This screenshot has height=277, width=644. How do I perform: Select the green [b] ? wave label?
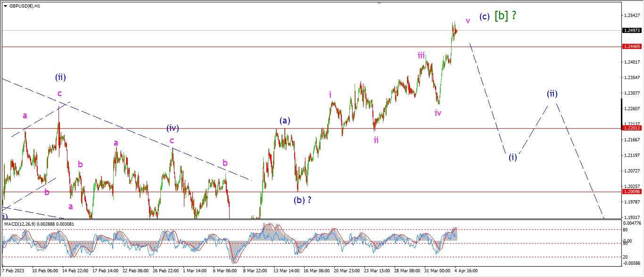pyautogui.click(x=505, y=16)
